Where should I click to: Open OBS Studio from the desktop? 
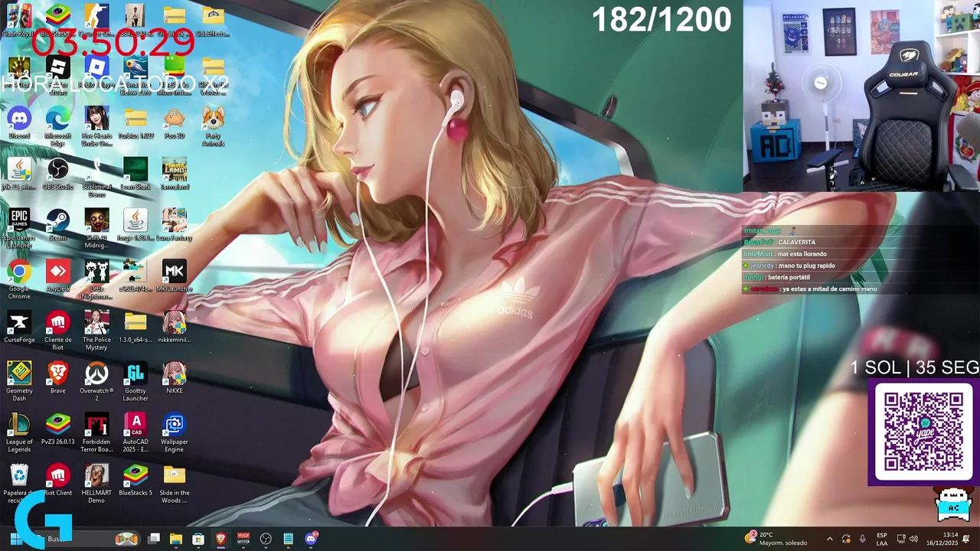pos(58,174)
